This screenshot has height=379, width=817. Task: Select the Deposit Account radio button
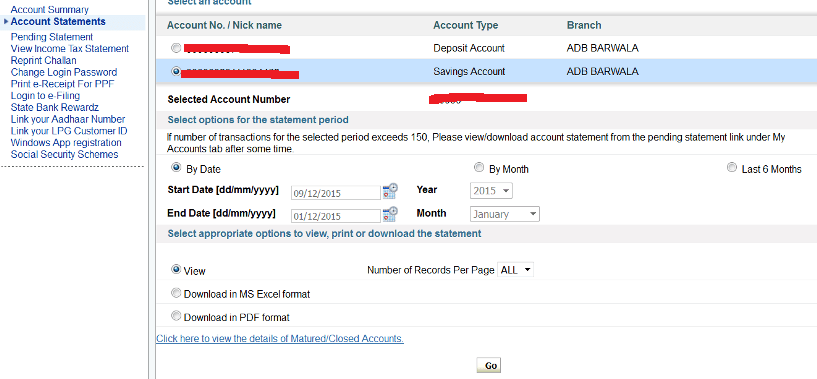[x=176, y=48]
